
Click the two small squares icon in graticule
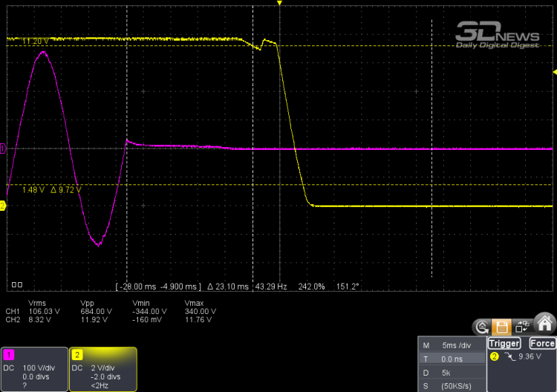click(x=18, y=284)
